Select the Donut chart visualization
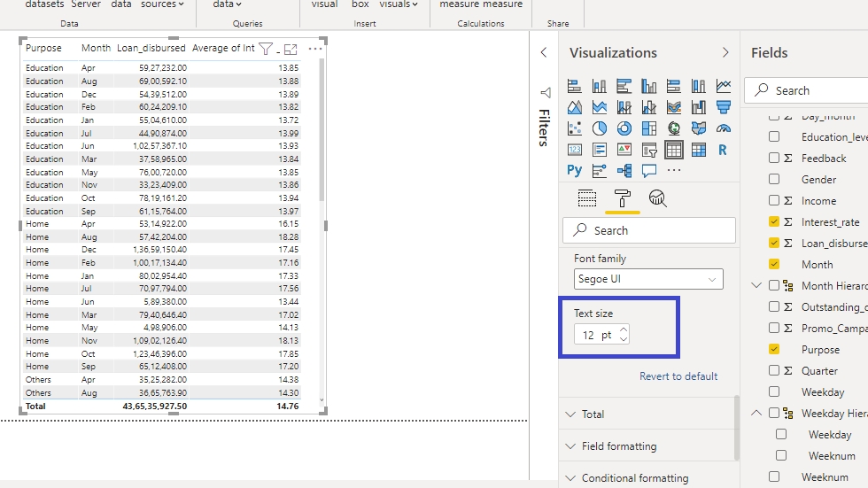The height and width of the screenshot is (488, 868). tap(624, 128)
